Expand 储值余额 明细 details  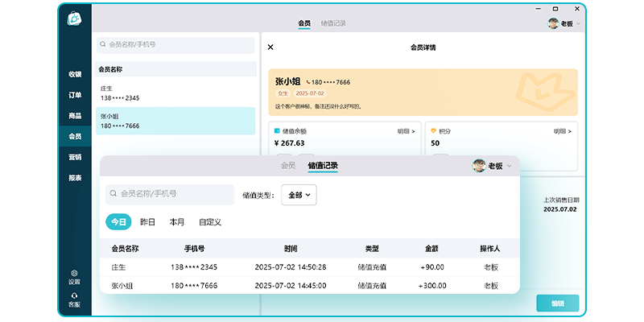click(x=406, y=130)
